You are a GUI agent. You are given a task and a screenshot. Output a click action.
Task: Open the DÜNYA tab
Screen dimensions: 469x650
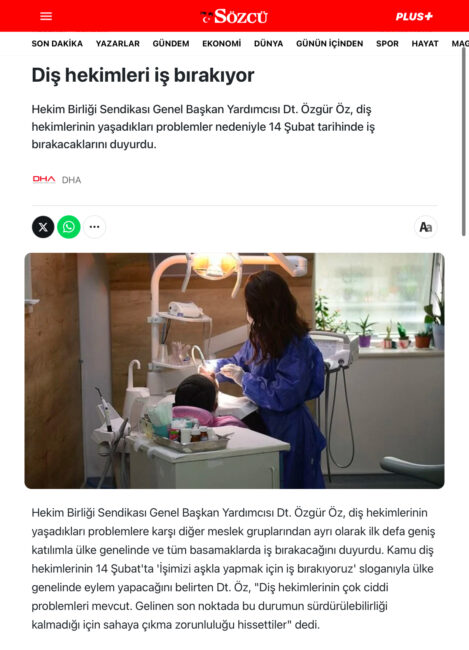pyautogui.click(x=268, y=44)
